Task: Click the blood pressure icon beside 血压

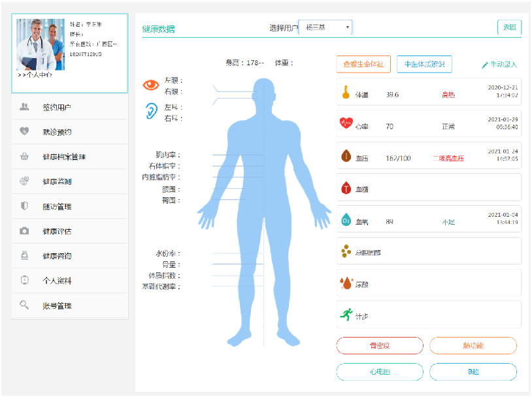Action: click(346, 157)
